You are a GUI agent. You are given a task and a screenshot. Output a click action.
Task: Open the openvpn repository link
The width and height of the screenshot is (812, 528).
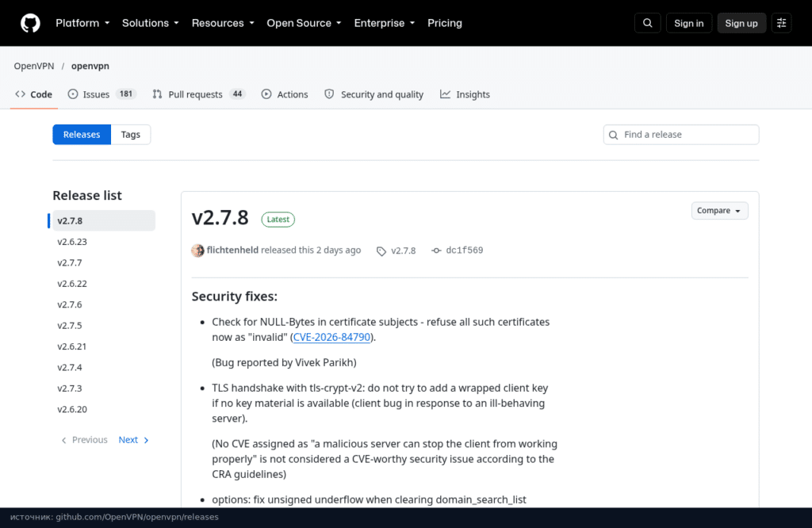pyautogui.click(x=90, y=66)
